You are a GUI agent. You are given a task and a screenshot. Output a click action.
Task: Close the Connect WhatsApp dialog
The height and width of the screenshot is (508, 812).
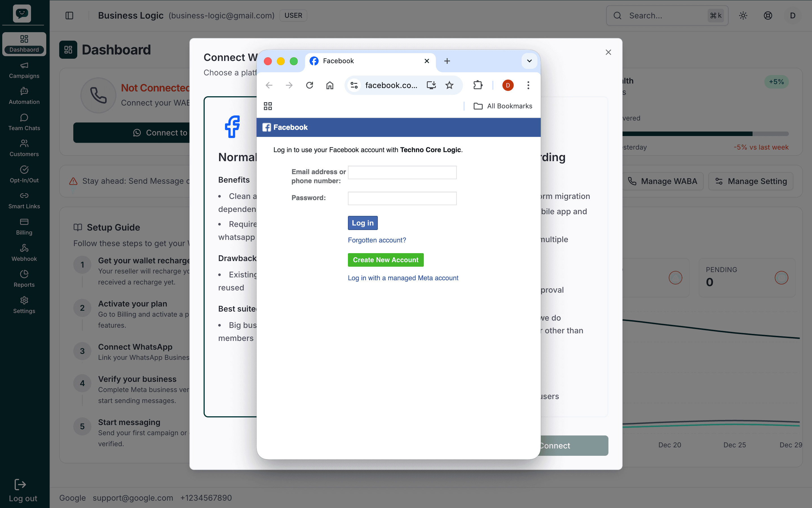tap(608, 52)
